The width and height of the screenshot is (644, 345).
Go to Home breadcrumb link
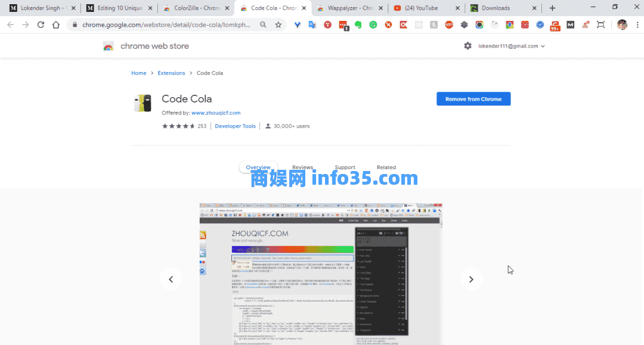pyautogui.click(x=138, y=73)
